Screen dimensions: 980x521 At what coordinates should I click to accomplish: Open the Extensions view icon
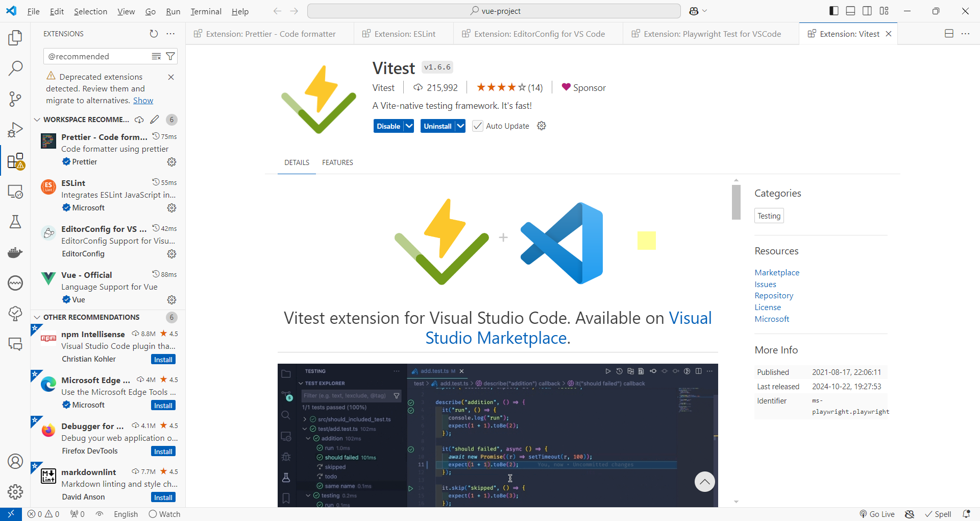[x=15, y=160]
